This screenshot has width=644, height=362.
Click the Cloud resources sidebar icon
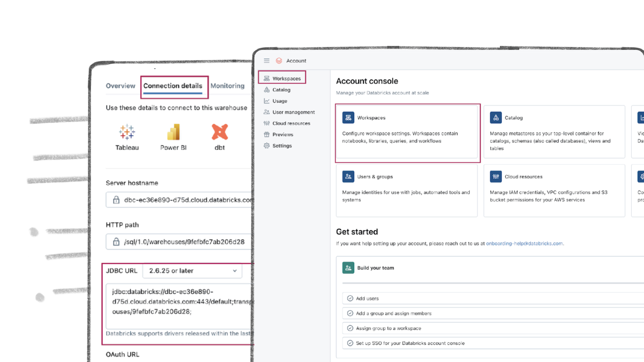[x=266, y=123]
